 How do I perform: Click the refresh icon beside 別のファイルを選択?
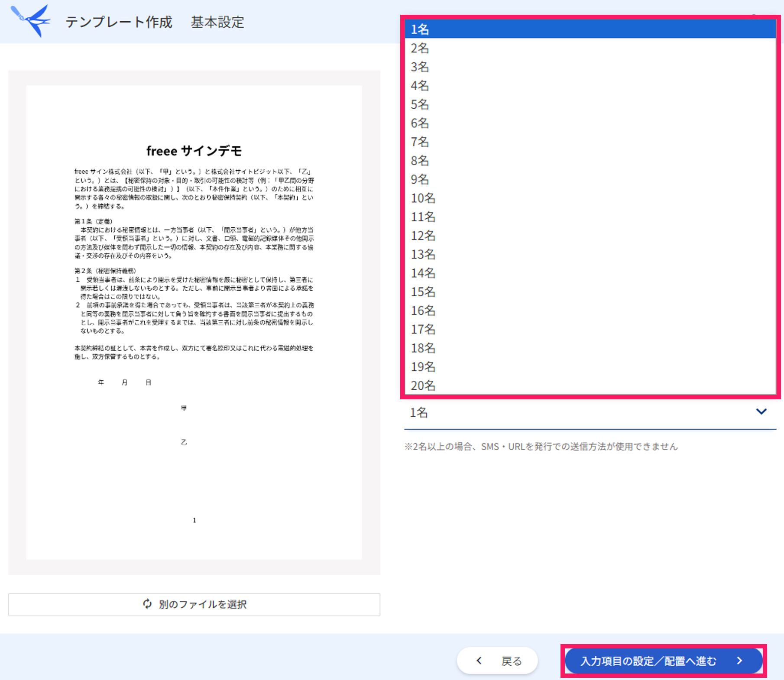pyautogui.click(x=147, y=604)
